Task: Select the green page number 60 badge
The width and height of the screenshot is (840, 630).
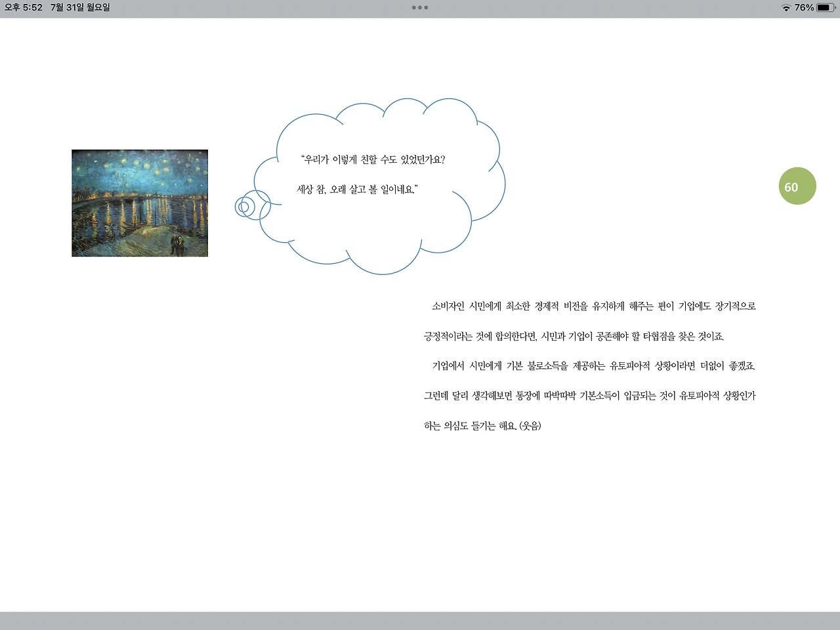Action: 796,186
